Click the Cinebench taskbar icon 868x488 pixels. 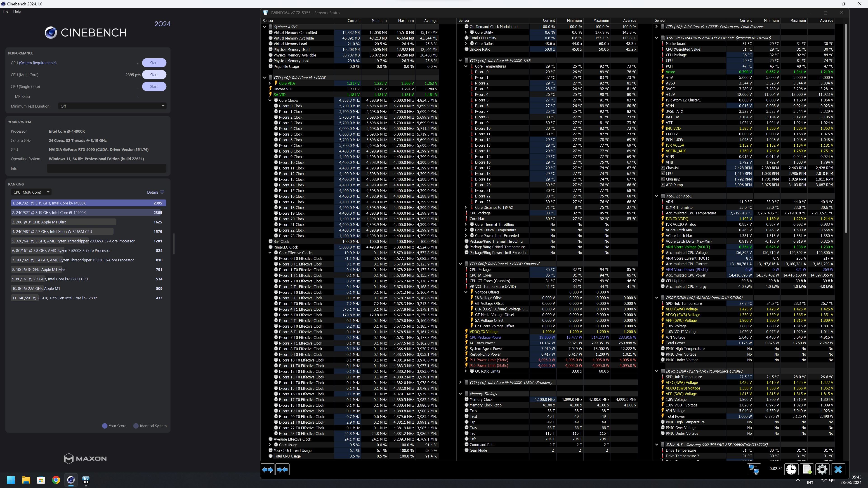[71, 480]
